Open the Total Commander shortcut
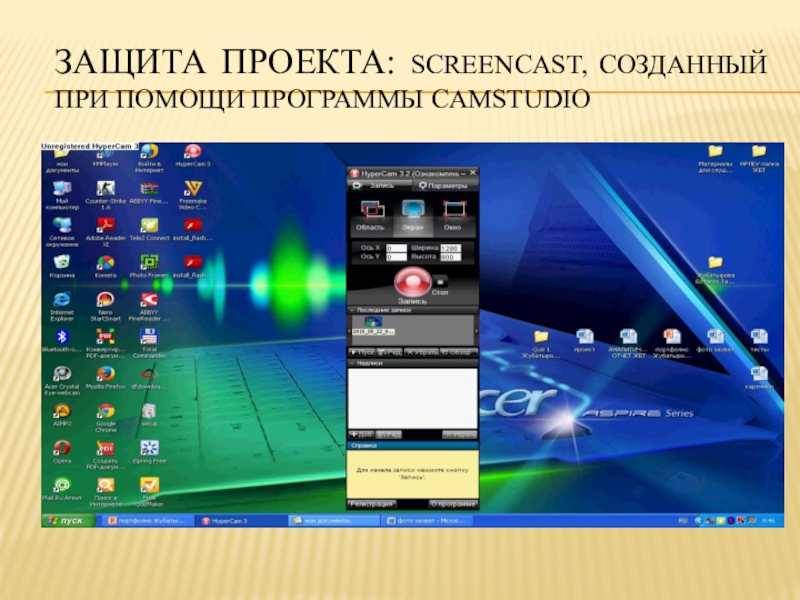 (x=149, y=343)
